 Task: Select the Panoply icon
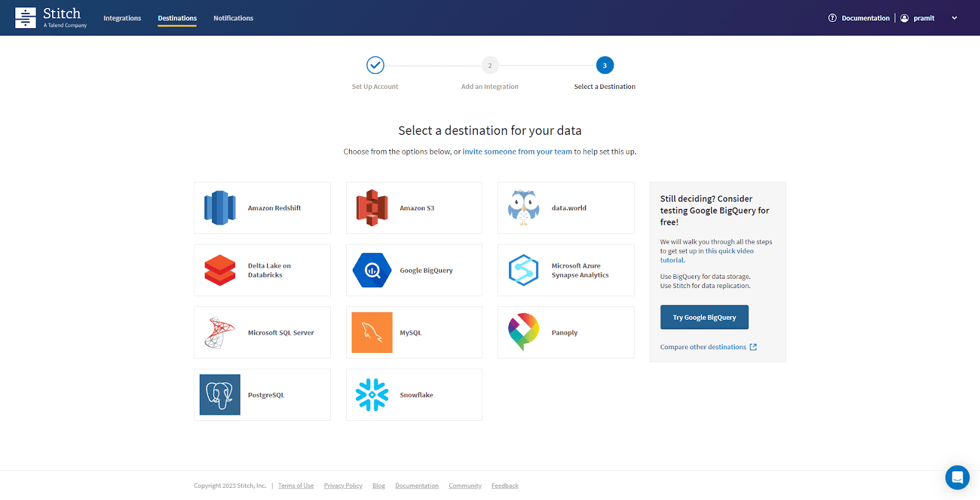point(524,332)
